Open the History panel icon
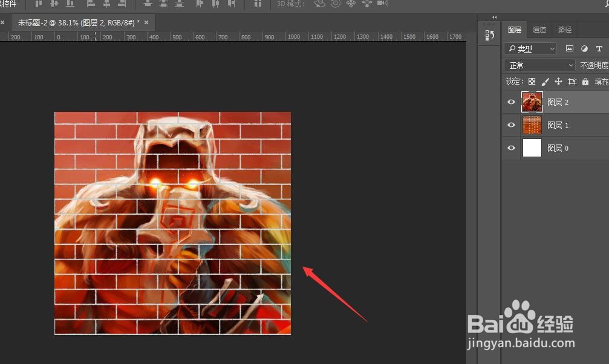 point(489,35)
